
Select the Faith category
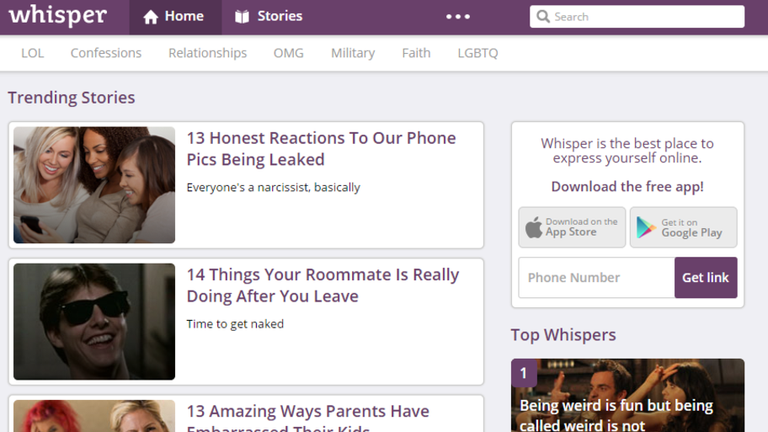pos(416,53)
